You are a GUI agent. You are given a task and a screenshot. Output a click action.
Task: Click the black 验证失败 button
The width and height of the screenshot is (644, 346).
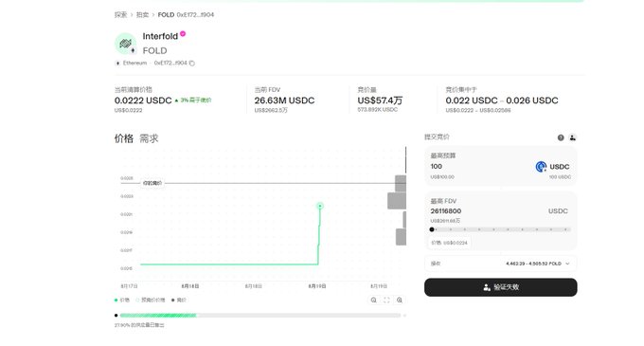pos(501,287)
